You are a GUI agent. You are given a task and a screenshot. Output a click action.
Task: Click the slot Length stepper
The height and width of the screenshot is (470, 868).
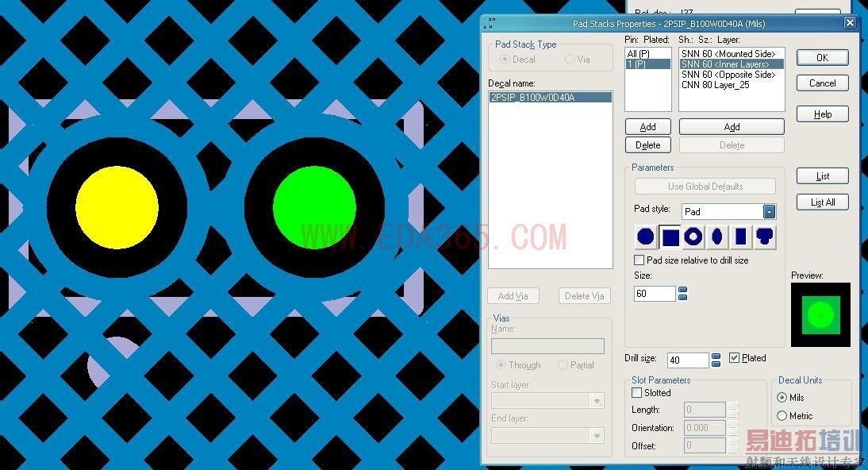pyautogui.click(x=733, y=410)
